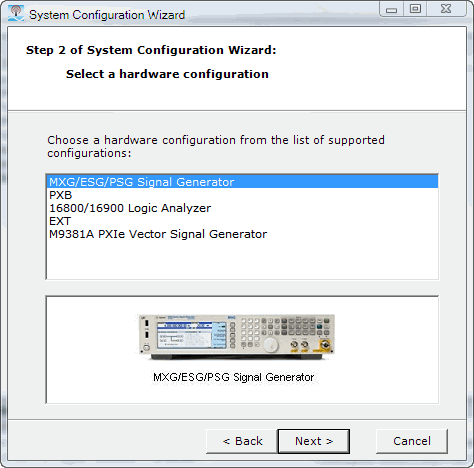Click the signal generator preview image

pyautogui.click(x=237, y=337)
